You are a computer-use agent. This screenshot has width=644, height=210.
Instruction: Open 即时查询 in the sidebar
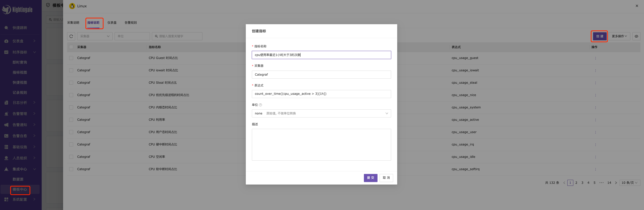click(x=20, y=62)
